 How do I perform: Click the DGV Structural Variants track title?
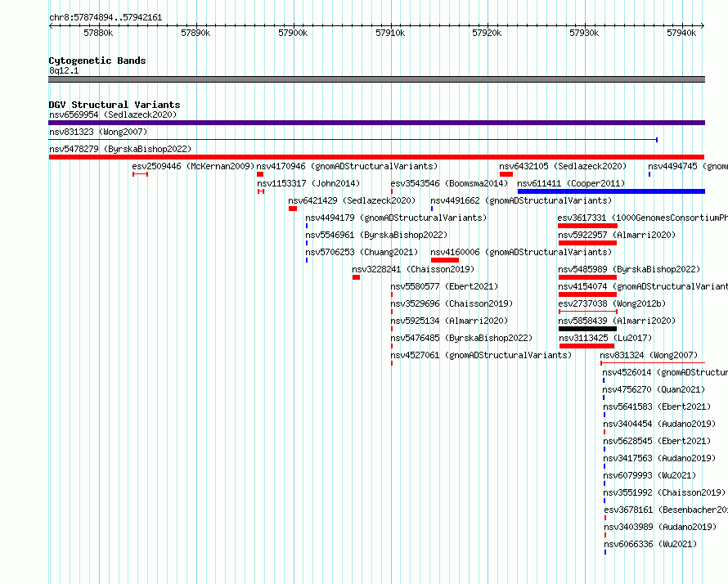115,105
